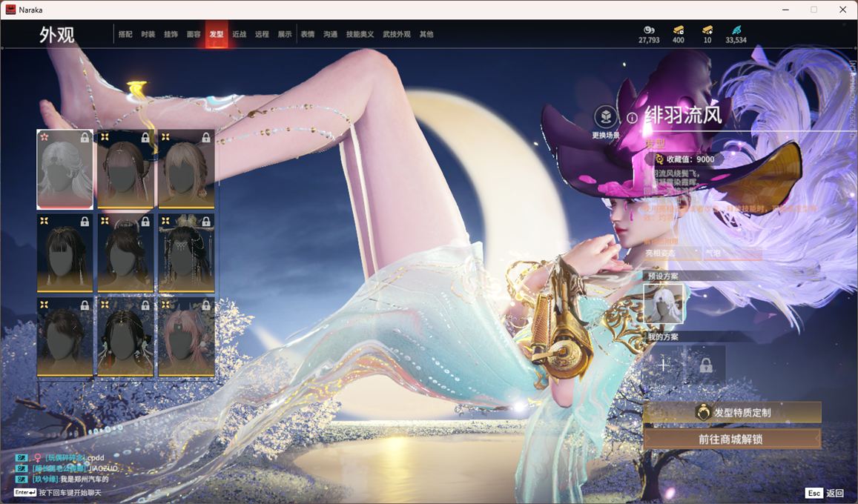Click the chat prompt 按下回车键开始聊天
This screenshot has width=858, height=504.
tap(70, 492)
